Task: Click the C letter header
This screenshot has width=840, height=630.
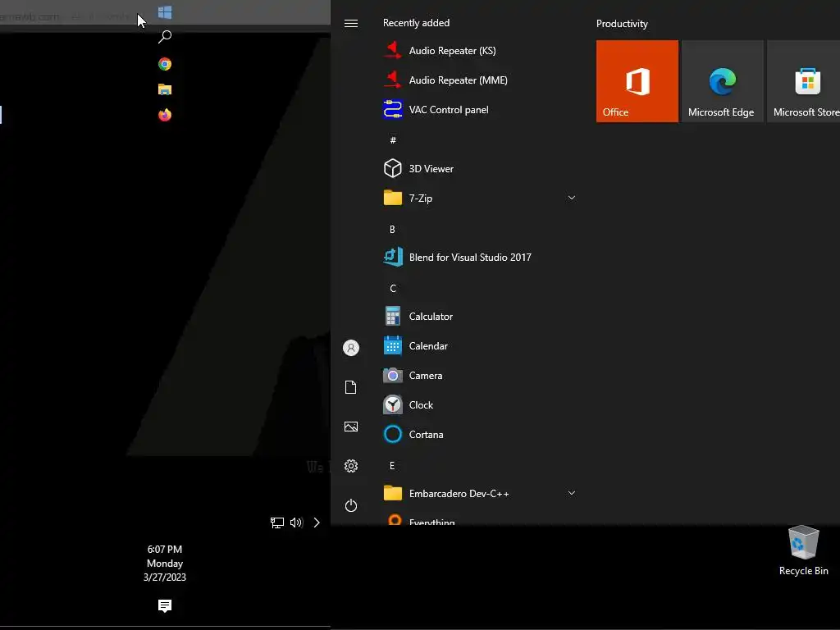Action: tap(393, 289)
